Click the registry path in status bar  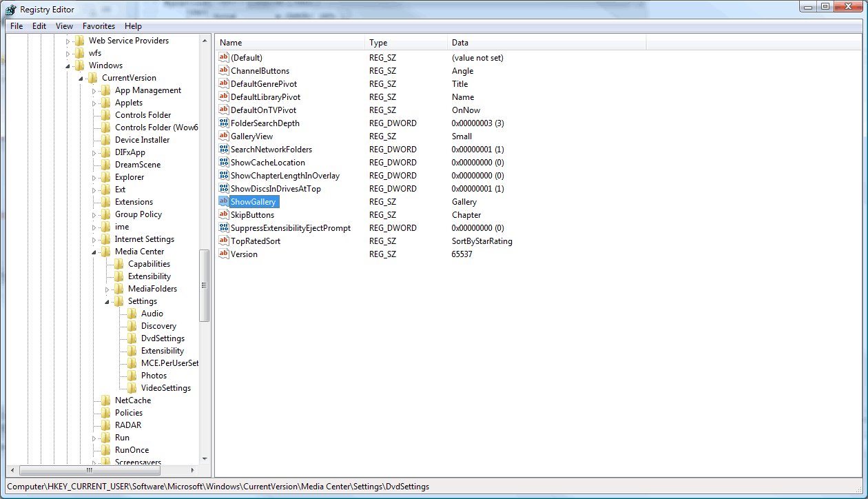tap(218, 487)
